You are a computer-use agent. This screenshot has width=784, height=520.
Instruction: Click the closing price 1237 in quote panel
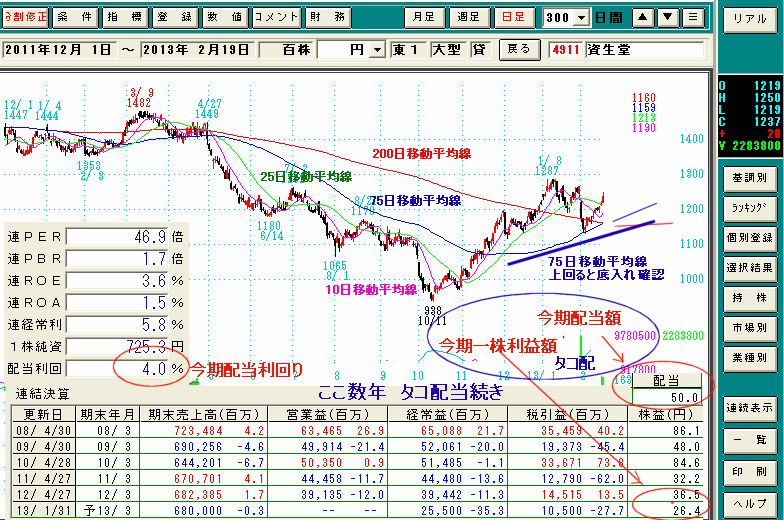pyautogui.click(x=767, y=122)
